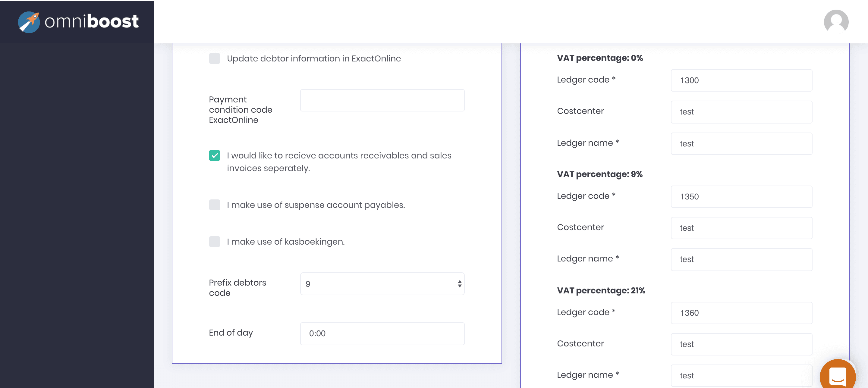868x388 pixels.
Task: Click the omniboost wordmark text
Action: [91, 22]
